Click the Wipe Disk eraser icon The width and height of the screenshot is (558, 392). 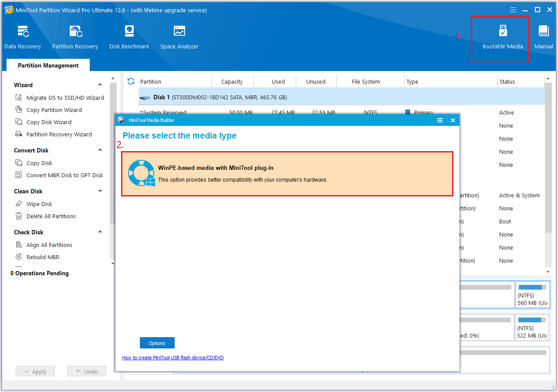point(19,204)
